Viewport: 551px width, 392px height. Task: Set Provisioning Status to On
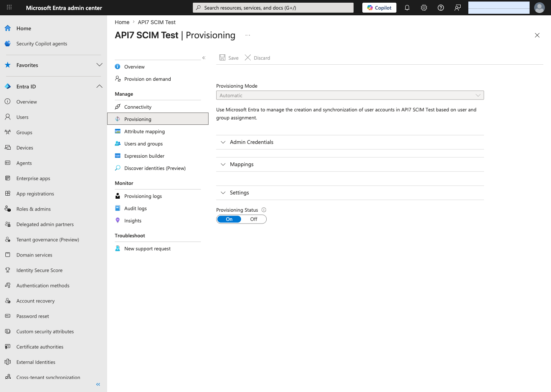point(229,219)
